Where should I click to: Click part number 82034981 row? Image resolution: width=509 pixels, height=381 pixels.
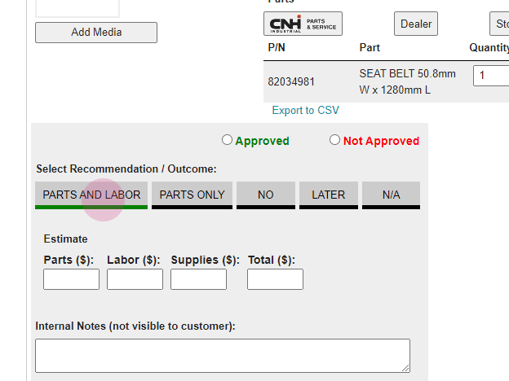tap(386, 82)
